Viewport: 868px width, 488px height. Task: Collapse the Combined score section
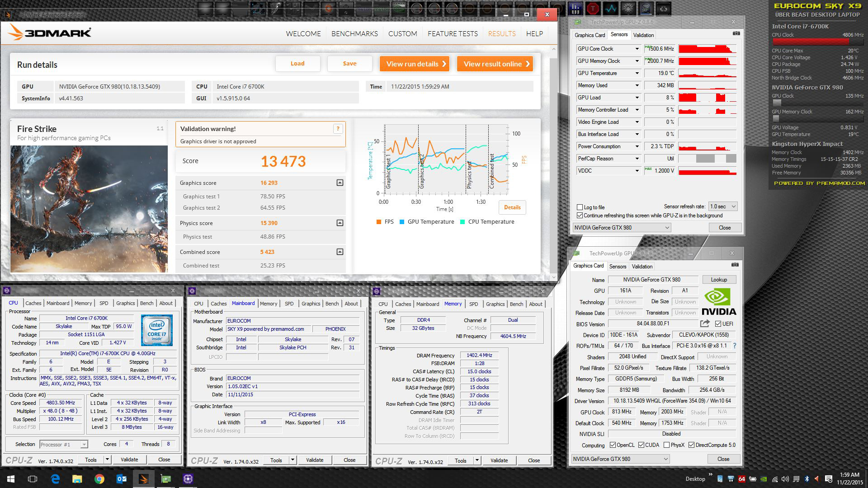[340, 252]
